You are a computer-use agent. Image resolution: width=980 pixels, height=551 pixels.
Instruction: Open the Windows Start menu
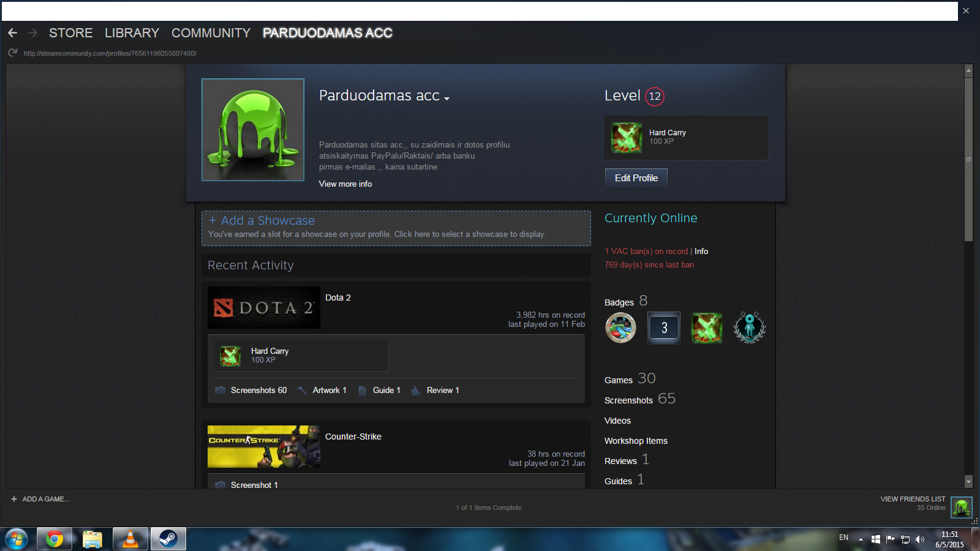(17, 539)
